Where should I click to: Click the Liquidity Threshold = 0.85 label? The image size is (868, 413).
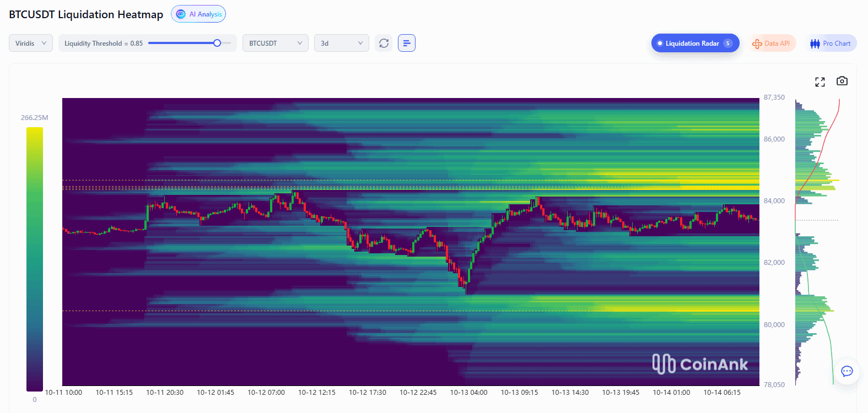(x=104, y=44)
